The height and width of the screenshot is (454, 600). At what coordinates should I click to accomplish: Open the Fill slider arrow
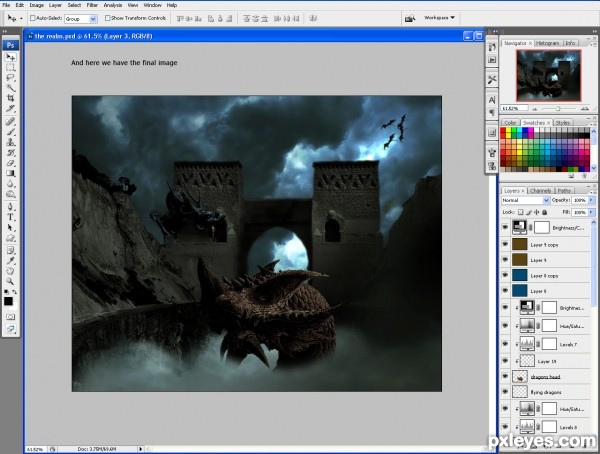pos(592,212)
